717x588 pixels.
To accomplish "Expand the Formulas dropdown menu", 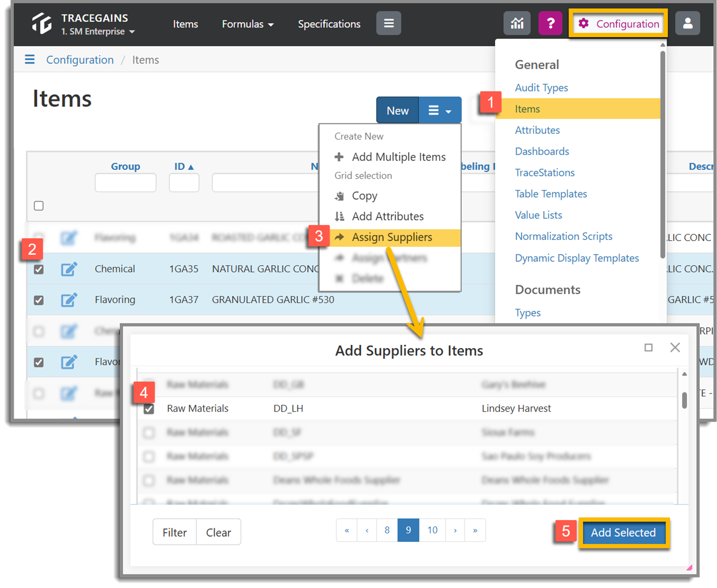I will coord(247,24).
